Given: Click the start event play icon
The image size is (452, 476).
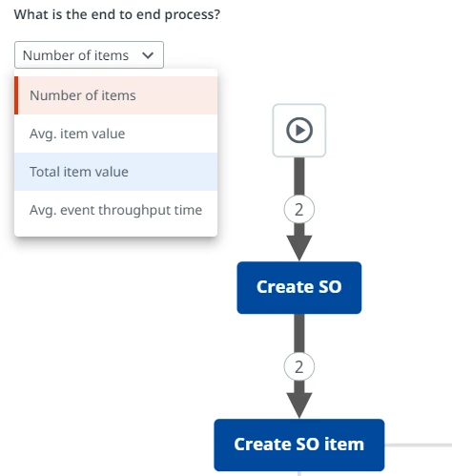Looking at the screenshot, I should 299,131.
